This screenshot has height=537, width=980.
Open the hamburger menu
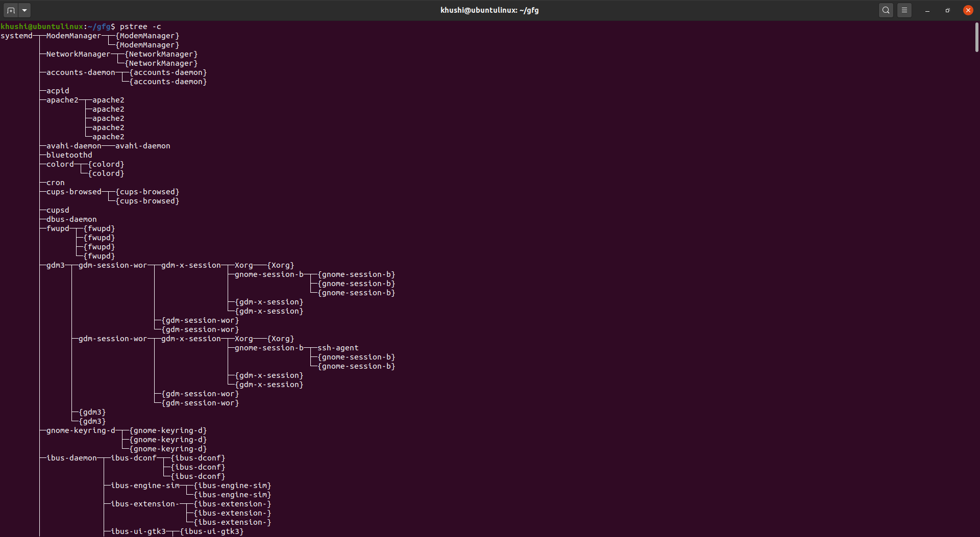[x=904, y=10]
